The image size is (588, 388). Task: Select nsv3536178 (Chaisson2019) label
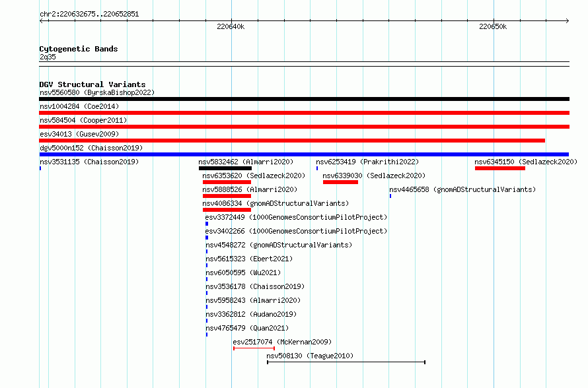[255, 286]
